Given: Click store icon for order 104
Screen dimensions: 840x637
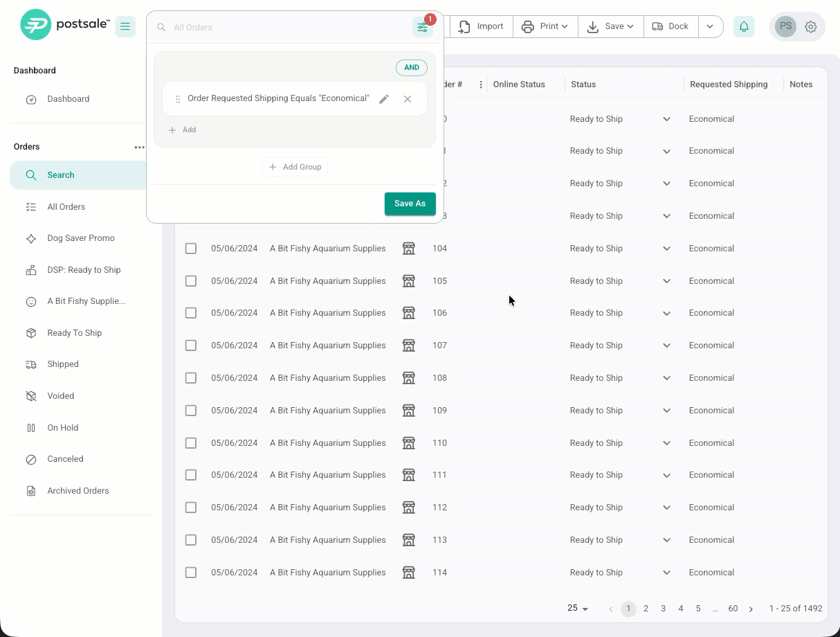Looking at the screenshot, I should (x=409, y=249).
